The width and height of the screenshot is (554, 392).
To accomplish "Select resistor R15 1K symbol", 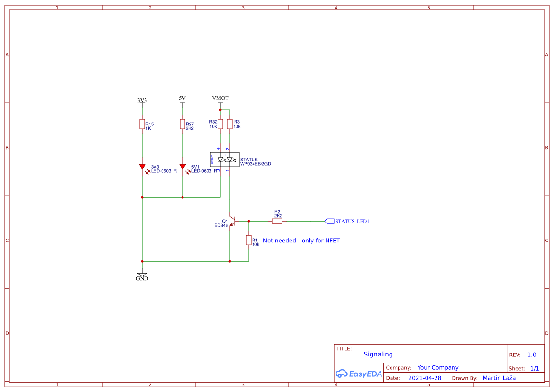I will tap(142, 124).
